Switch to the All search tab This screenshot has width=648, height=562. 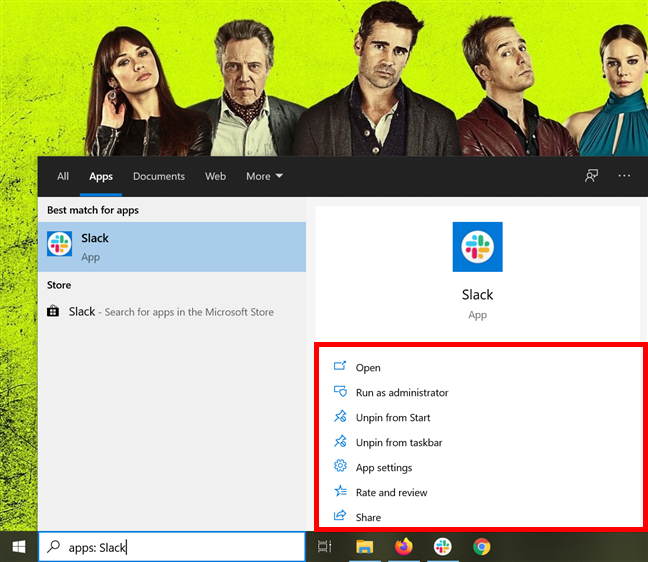[63, 176]
